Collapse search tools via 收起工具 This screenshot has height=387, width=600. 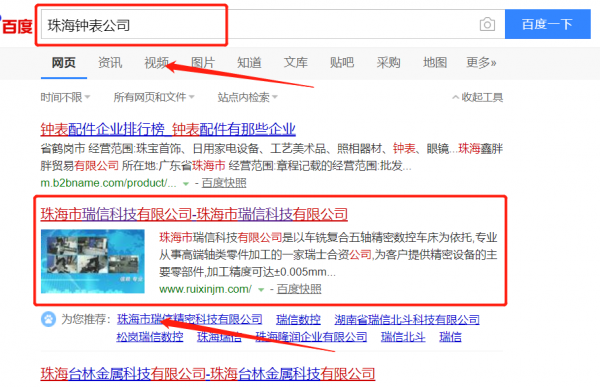point(478,97)
